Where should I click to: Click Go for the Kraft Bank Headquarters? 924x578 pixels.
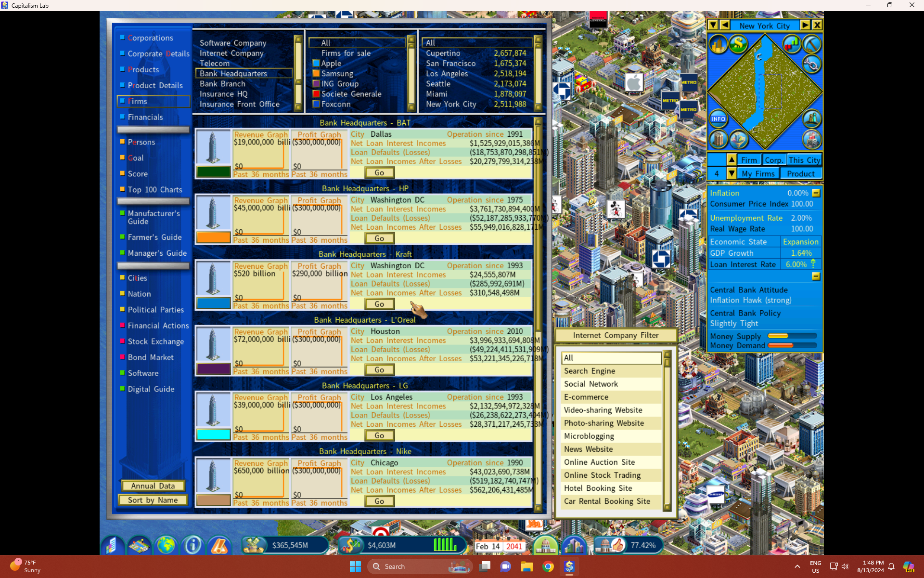[379, 304]
